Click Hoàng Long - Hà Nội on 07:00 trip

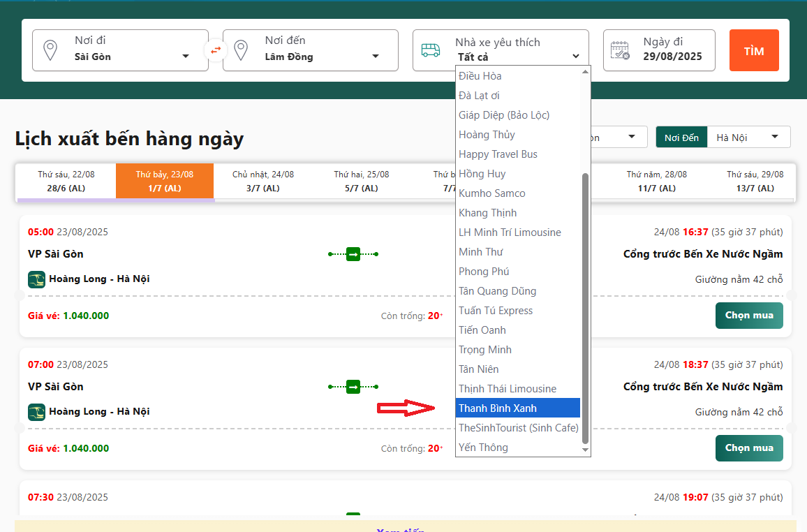[99, 412]
